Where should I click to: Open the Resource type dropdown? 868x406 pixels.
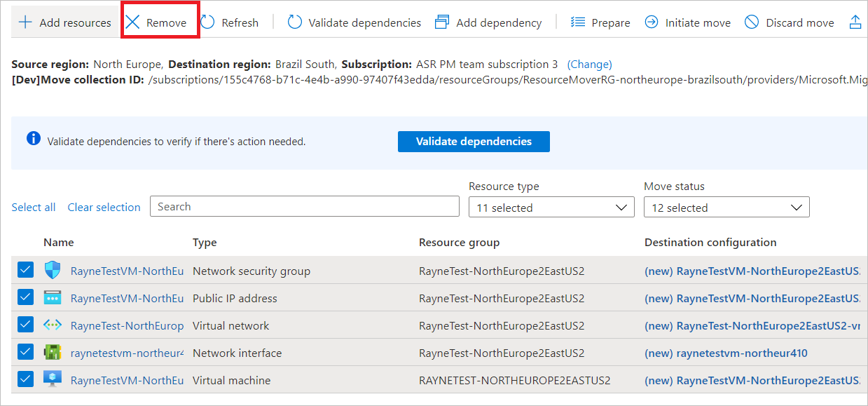point(551,208)
